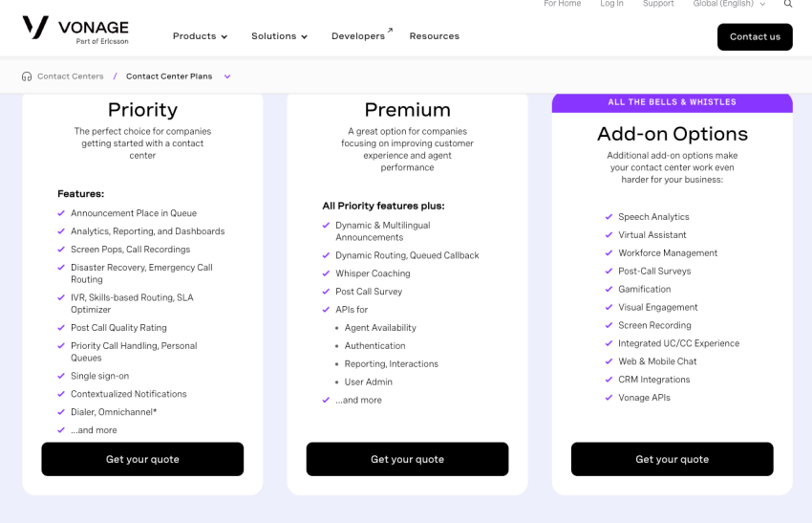Open the Log In link
The height and width of the screenshot is (523, 812).
click(611, 4)
